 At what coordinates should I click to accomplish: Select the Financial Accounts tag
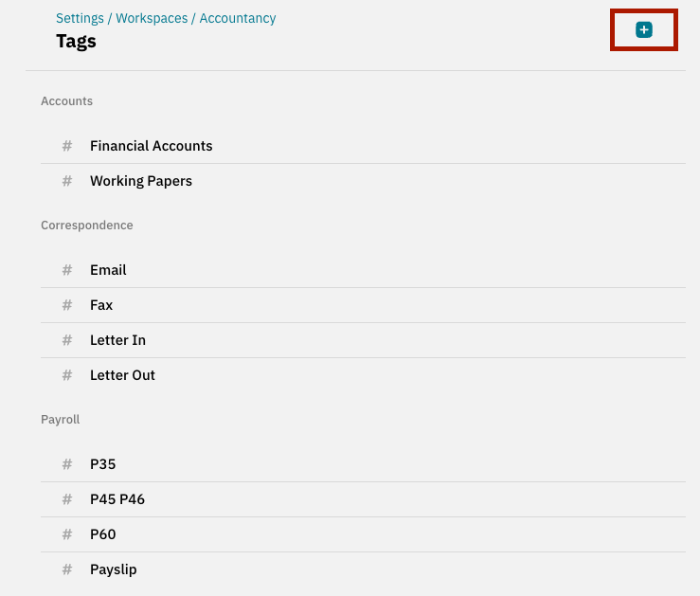click(x=363, y=146)
